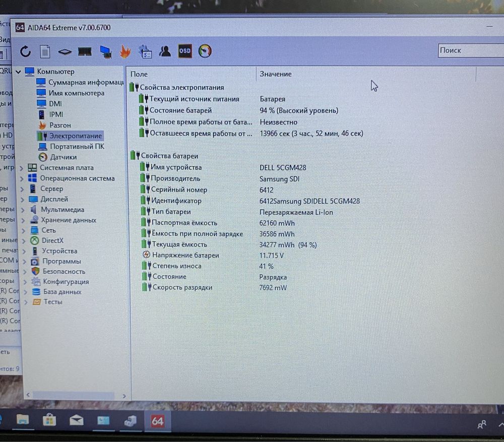Toggle the OSD panel icon
Screen dimensions: 504x442
click(185, 51)
